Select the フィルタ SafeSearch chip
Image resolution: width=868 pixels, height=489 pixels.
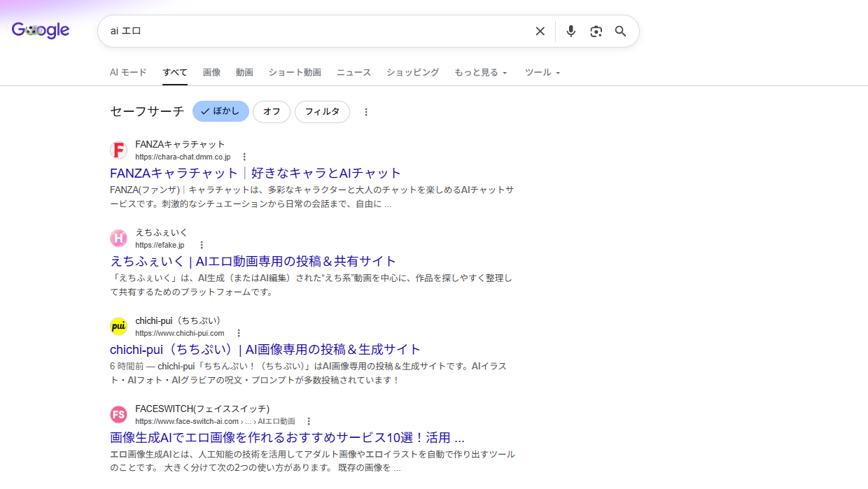[322, 112]
